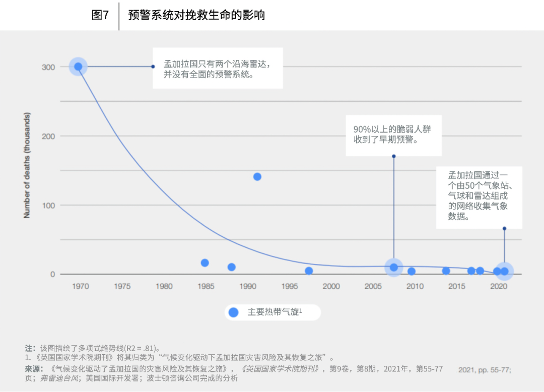
Task: Click the 2005 tick label on x-axis
Action: (x=373, y=286)
